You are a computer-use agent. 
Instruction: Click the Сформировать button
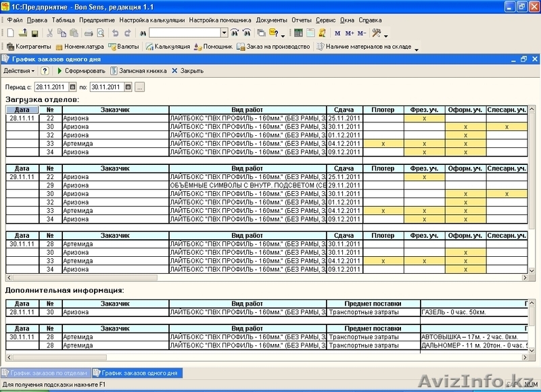click(80, 70)
